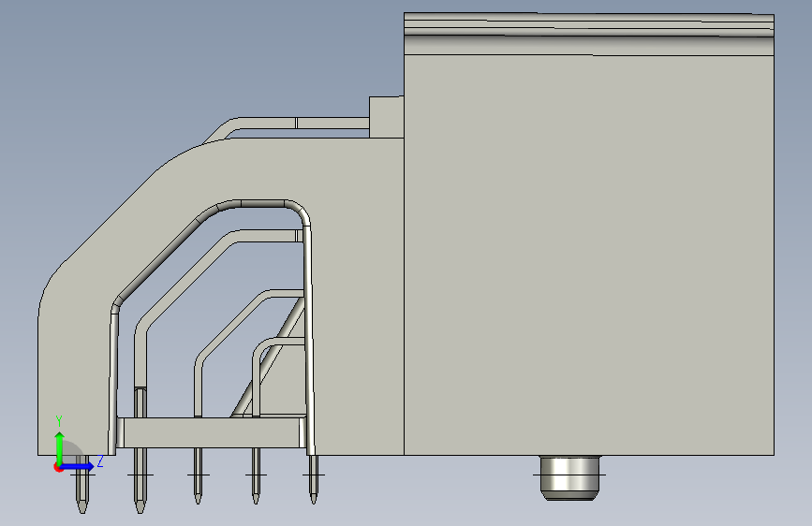Viewport: 812px width, 526px height.
Task: Pick the horizontal crossbar above the pins
Action: 212,432
